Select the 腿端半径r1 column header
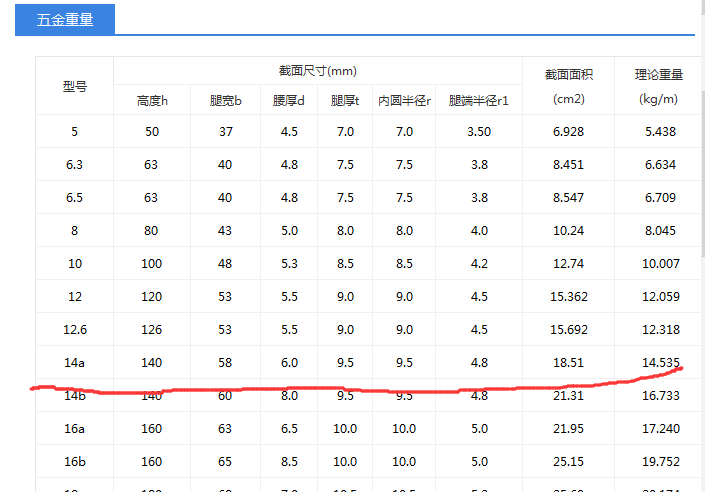 click(x=479, y=101)
